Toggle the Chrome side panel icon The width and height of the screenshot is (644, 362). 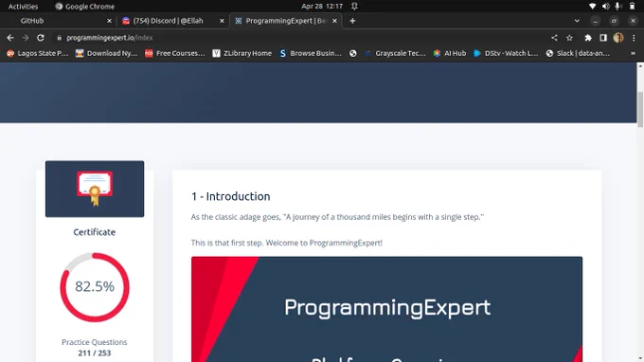coord(603,38)
